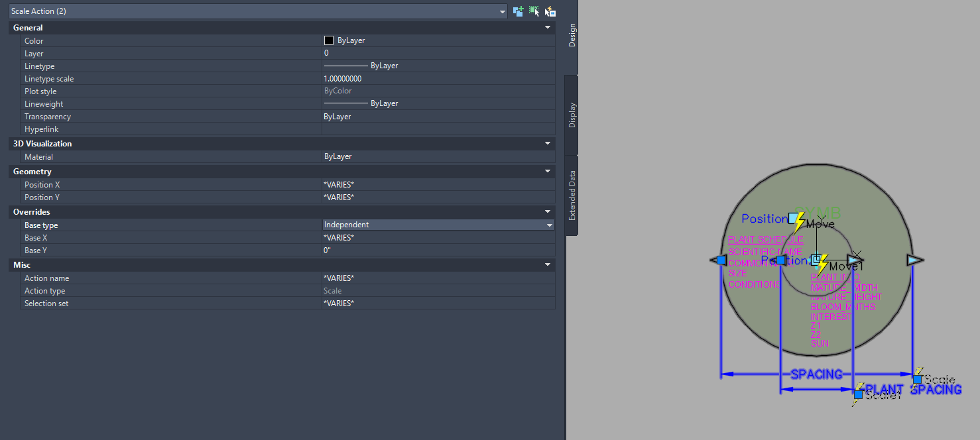Viewport: 980px width, 440px height.
Task: Select the CONDITIONS attribute text
Action: point(755,284)
